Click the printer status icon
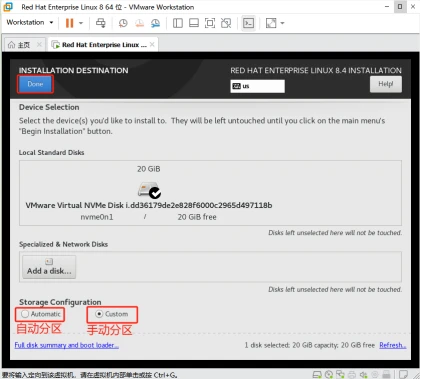421x379 pixels. pyautogui.click(x=352, y=374)
